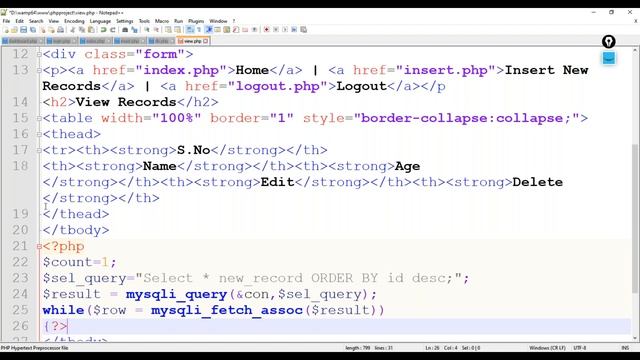Click the UTF-8 encoding status entry
Viewport: 640px width, 360px height.
[580, 348]
